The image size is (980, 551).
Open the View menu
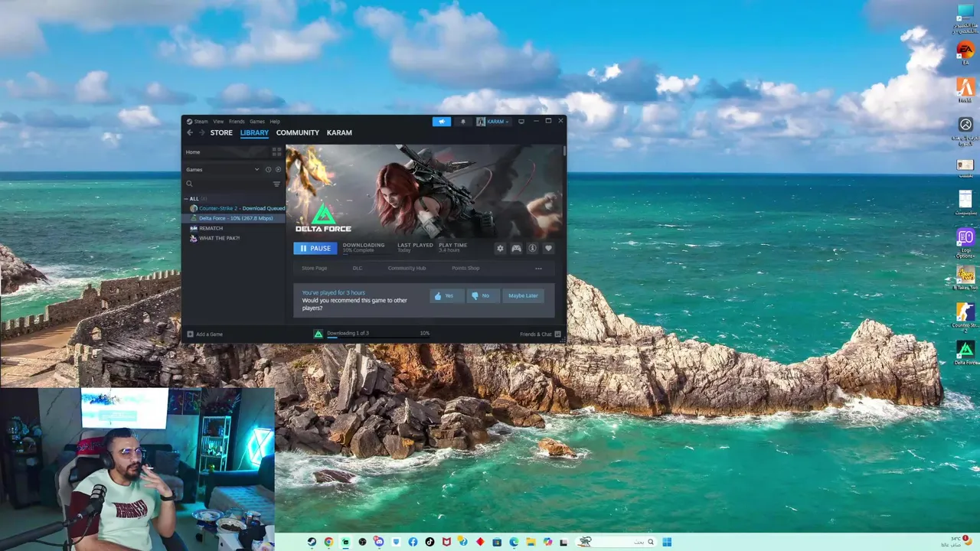pos(218,121)
